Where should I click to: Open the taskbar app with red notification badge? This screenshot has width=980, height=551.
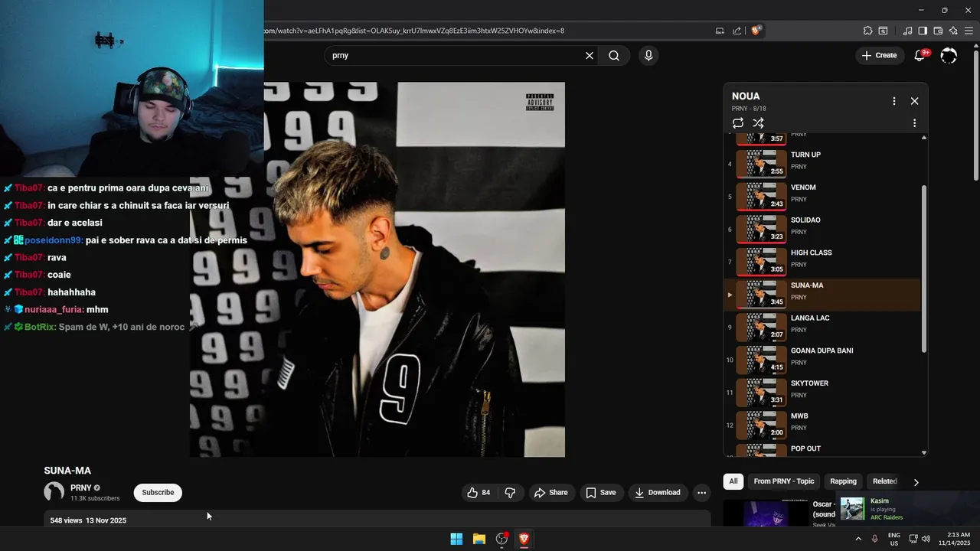pyautogui.click(x=502, y=539)
